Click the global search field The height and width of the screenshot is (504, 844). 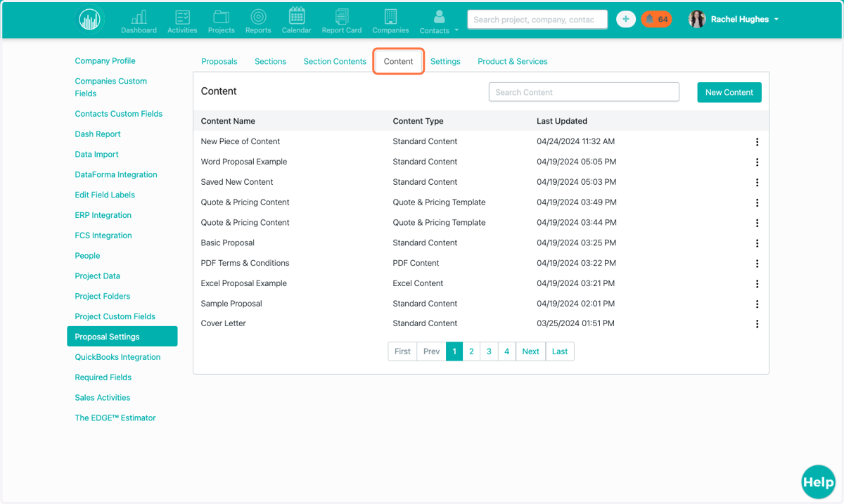(x=538, y=20)
